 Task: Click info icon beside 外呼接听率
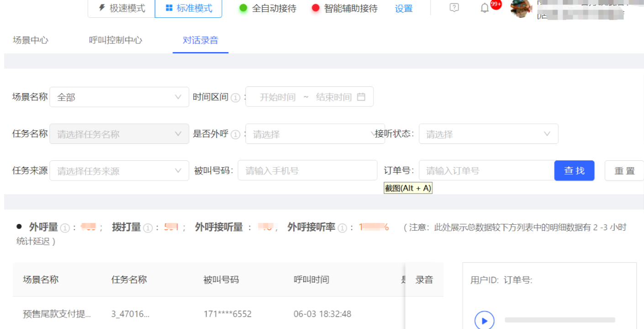click(x=342, y=228)
